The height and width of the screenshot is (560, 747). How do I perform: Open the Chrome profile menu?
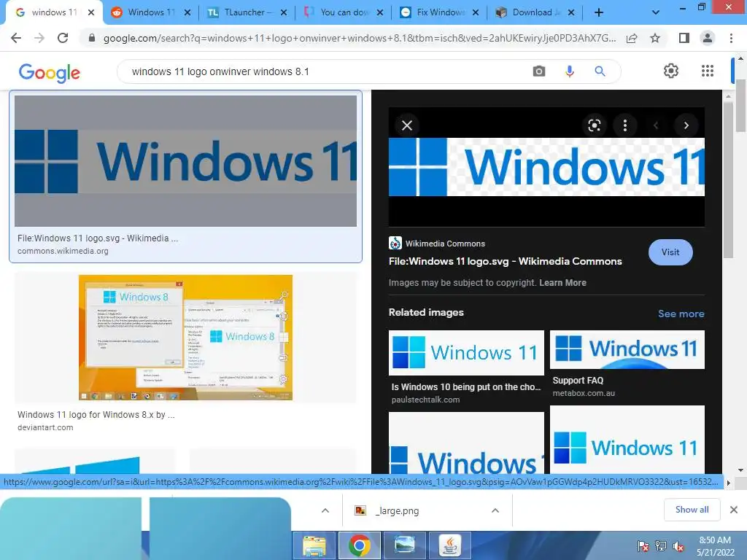pos(708,38)
